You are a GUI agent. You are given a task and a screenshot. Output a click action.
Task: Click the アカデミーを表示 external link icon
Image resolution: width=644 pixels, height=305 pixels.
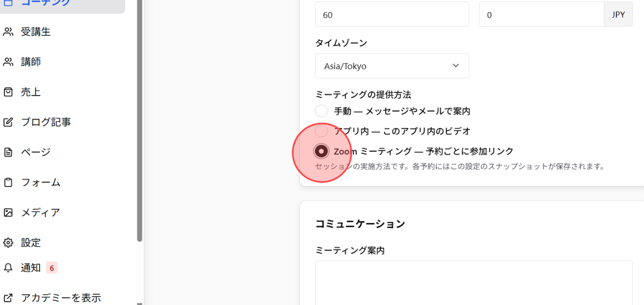click(x=8, y=298)
